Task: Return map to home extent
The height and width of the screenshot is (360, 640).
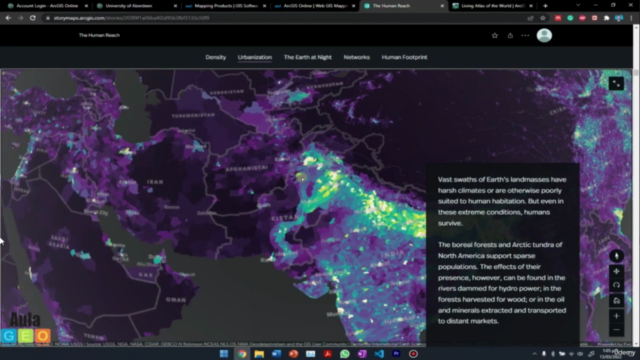Action: [x=616, y=301]
